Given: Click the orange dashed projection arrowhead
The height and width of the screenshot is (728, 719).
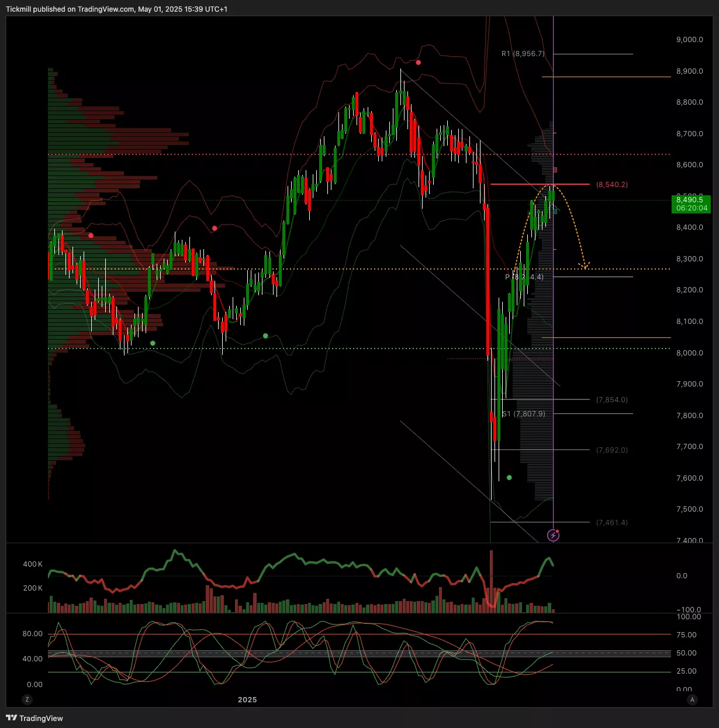Looking at the screenshot, I should coord(584,267).
